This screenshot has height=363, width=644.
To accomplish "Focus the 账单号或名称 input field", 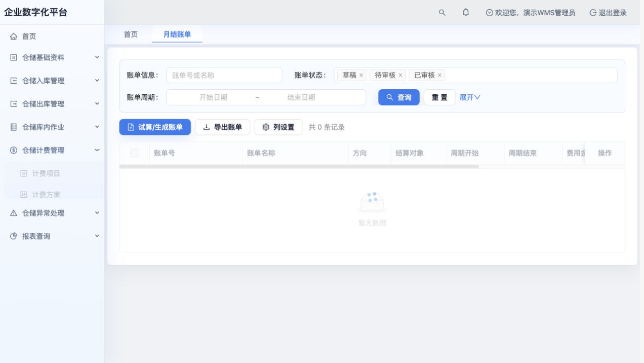I will (224, 75).
